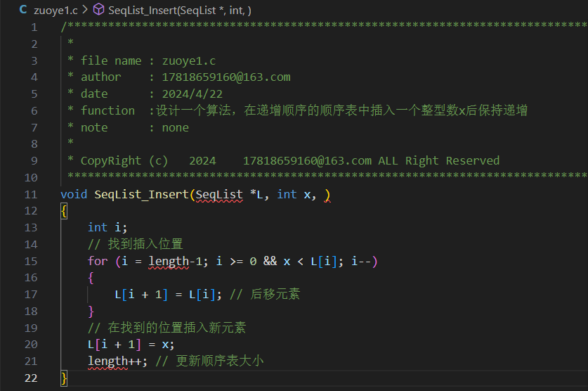The height and width of the screenshot is (391, 588).
Task: Click line number 22 in gutter
Action: click(31, 378)
